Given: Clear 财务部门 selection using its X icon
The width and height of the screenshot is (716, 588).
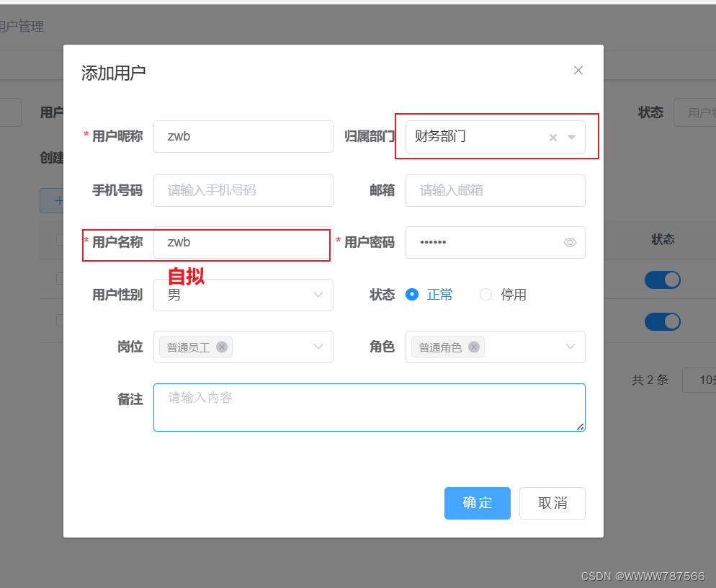Looking at the screenshot, I should coord(552,137).
